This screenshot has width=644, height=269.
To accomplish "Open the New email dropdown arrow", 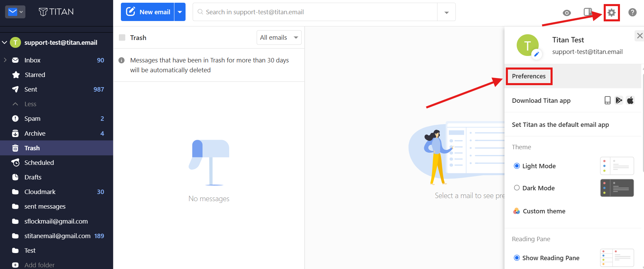I will click(180, 12).
